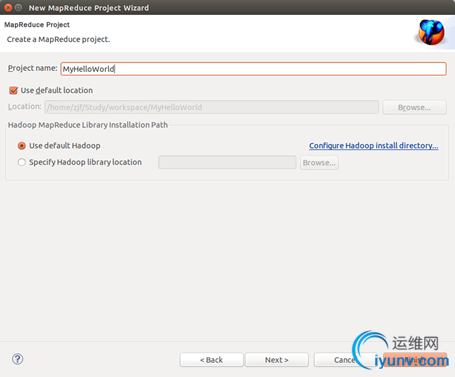The width and height of the screenshot is (455, 377).
Task: Proceed with the Next button
Action: tap(277, 360)
